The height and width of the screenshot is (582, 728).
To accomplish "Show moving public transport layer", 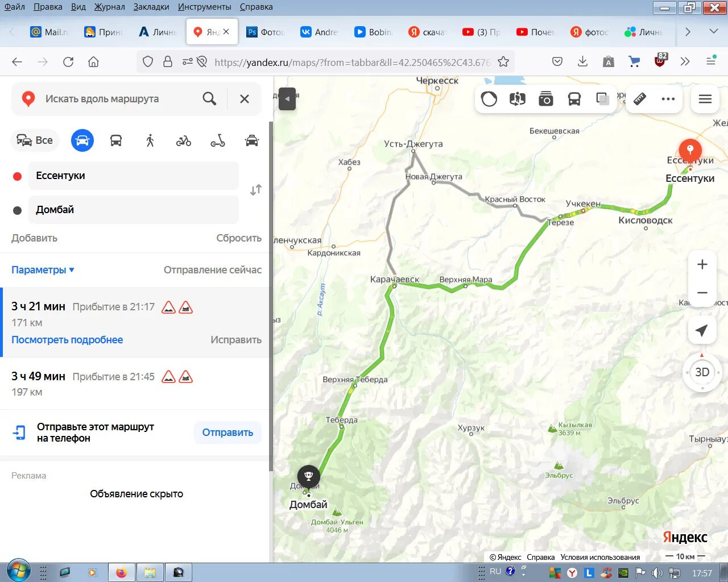I will coord(574,99).
